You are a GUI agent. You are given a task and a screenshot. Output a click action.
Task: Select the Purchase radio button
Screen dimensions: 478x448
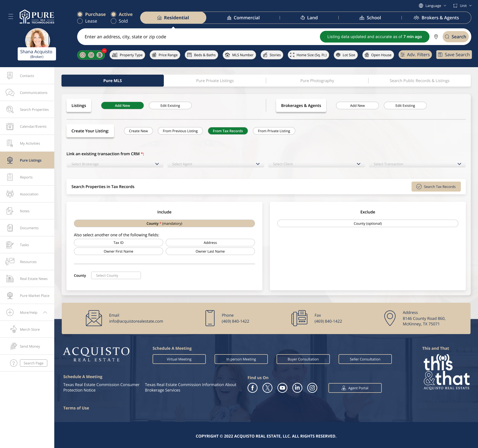point(80,14)
